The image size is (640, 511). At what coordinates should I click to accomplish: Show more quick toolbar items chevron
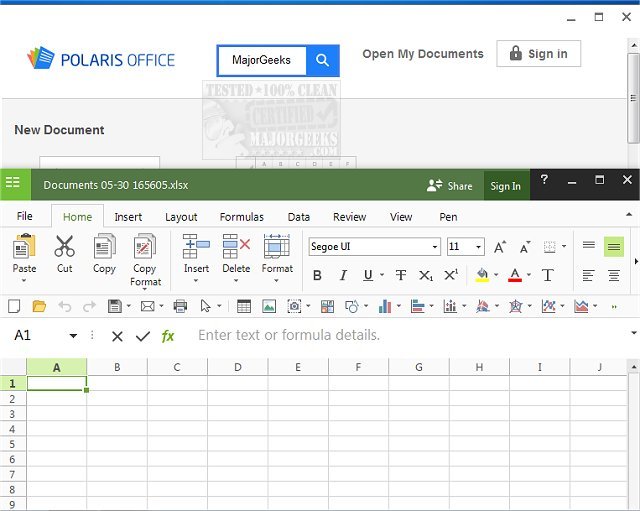pyautogui.click(x=614, y=307)
